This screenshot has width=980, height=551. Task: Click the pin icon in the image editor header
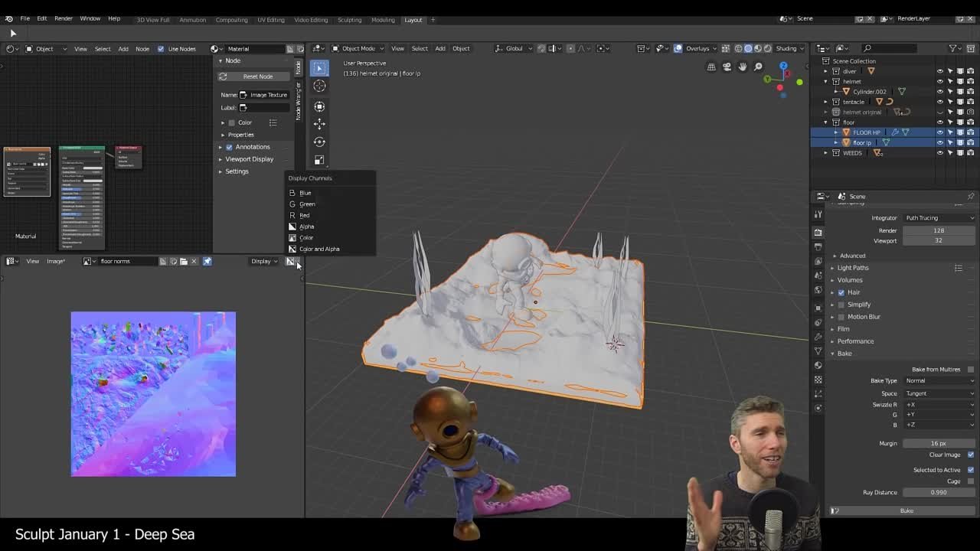coord(207,261)
